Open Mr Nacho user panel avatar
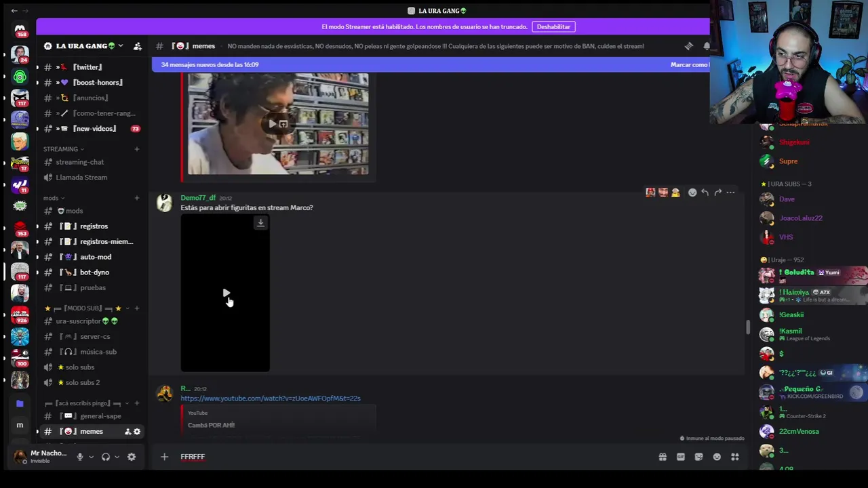Viewport: 868px width, 488px height. click(x=20, y=456)
